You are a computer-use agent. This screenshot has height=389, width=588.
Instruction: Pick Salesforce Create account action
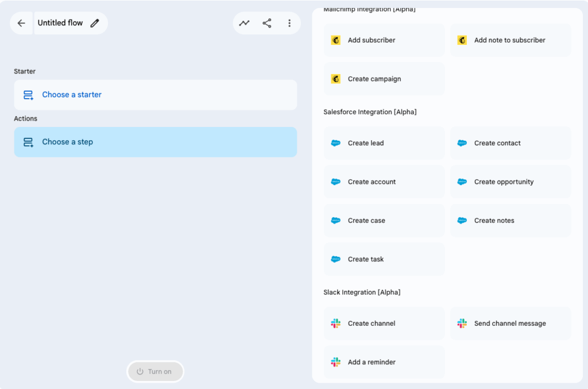[384, 182]
